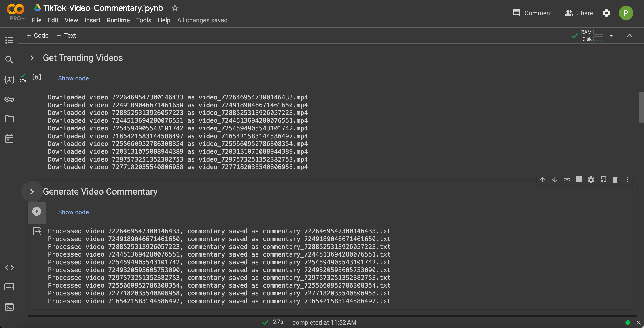The height and width of the screenshot is (328, 644).
Task: Add a new Text cell
Action: (x=66, y=36)
